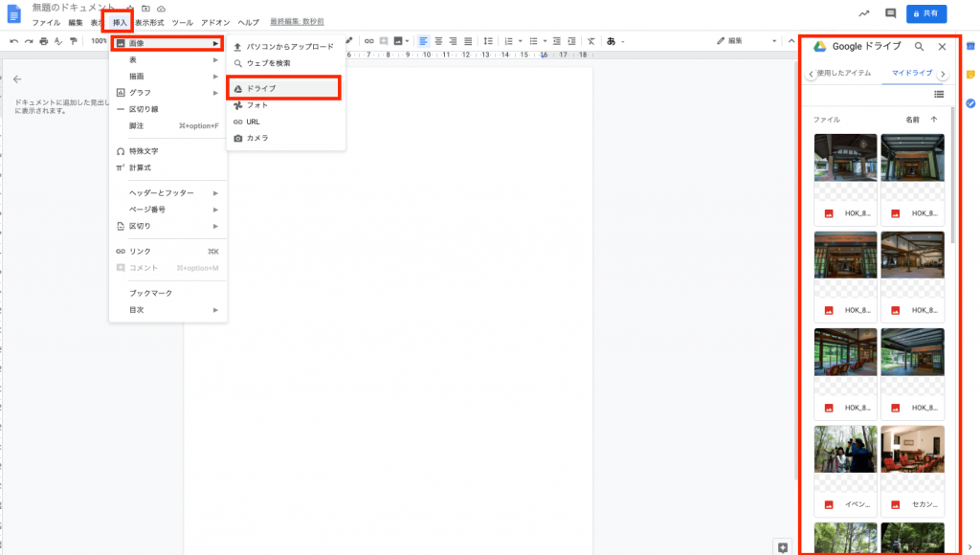980x555 pixels.
Task: Reverse sort direction arrow in Drive
Action: click(x=934, y=120)
